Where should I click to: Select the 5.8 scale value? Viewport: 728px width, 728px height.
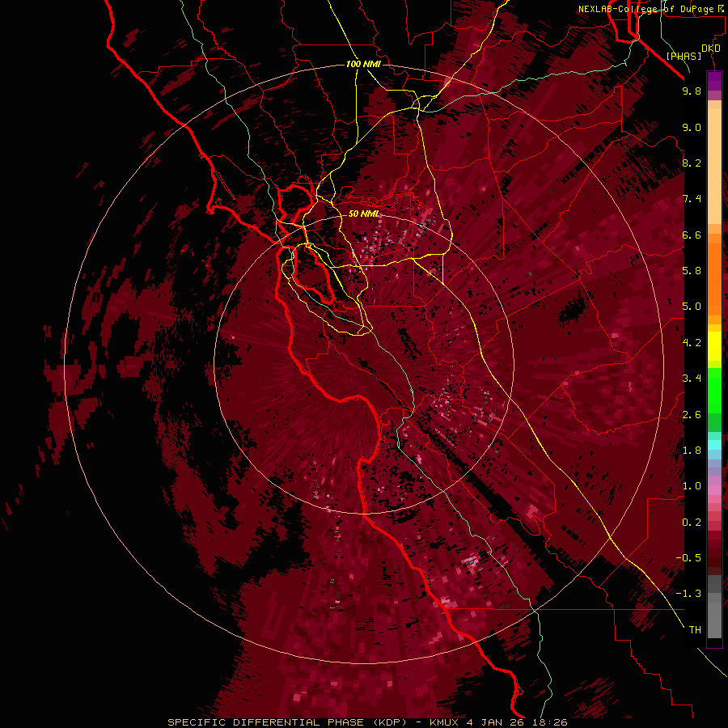point(692,271)
